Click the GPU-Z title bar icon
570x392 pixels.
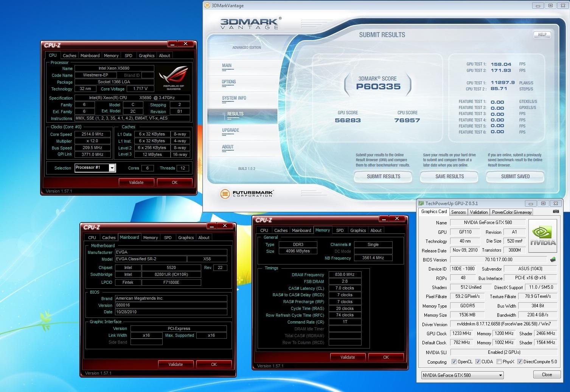[421, 203]
